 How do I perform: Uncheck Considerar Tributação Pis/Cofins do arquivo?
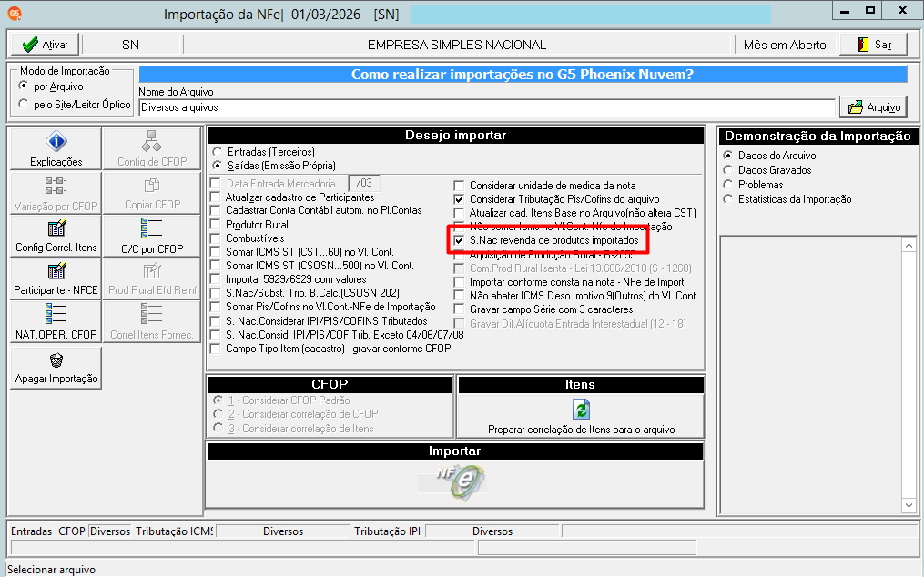[459, 199]
